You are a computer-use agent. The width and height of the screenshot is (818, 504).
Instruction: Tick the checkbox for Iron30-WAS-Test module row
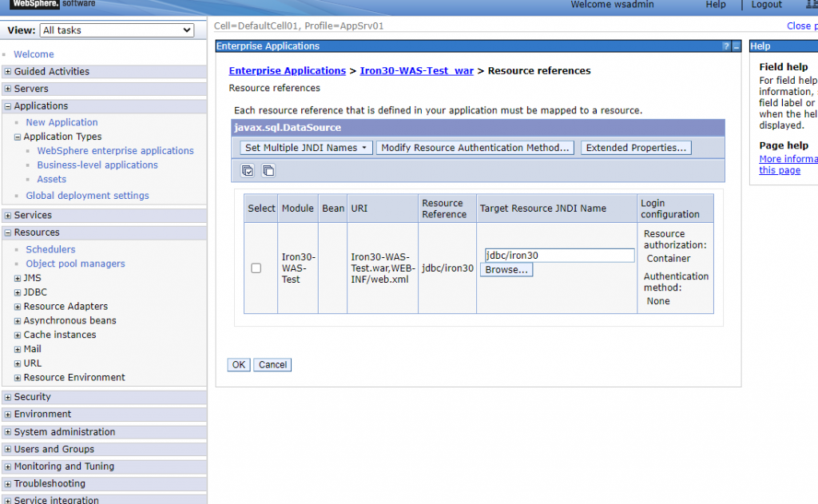(x=256, y=268)
